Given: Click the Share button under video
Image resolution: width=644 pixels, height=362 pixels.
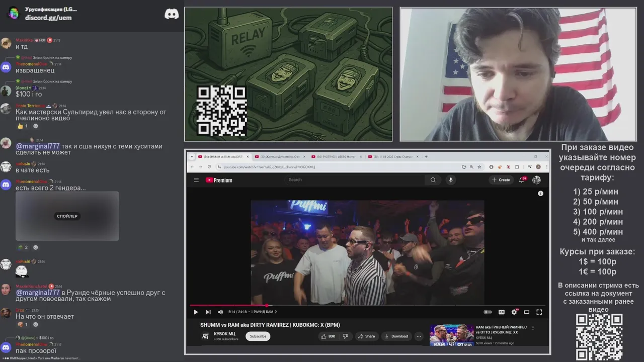Looking at the screenshot, I should pyautogui.click(x=367, y=336).
